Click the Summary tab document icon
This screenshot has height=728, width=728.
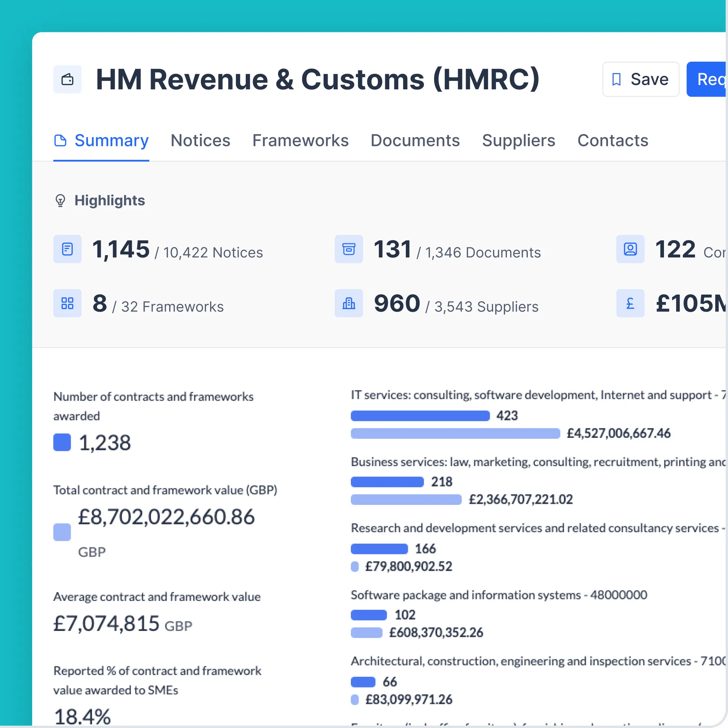click(60, 141)
